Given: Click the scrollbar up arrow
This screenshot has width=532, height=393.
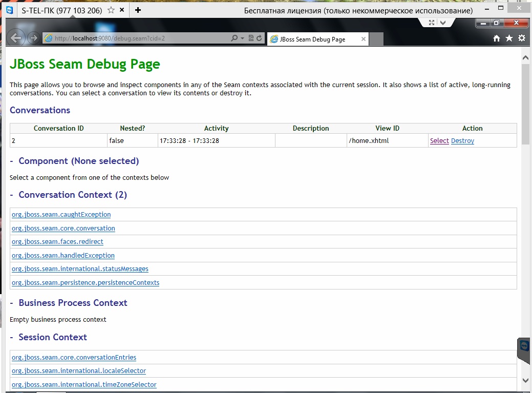Looking at the screenshot, I should coord(525,58).
